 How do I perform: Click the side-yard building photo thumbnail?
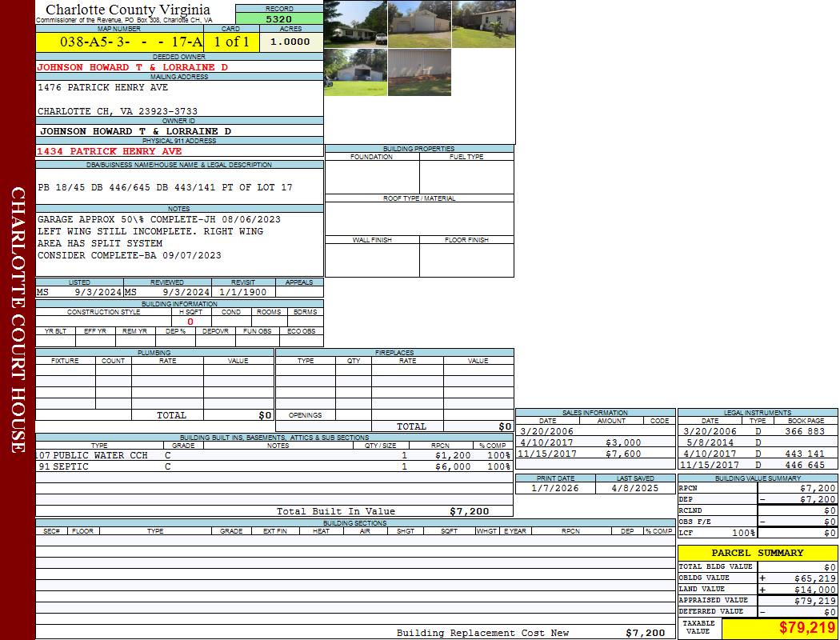(483, 24)
